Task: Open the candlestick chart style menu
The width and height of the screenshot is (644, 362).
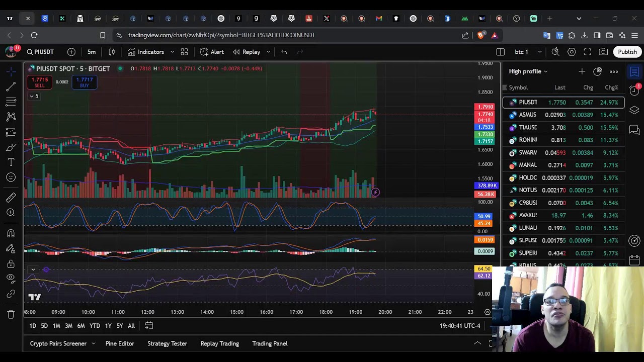Action: [x=112, y=52]
